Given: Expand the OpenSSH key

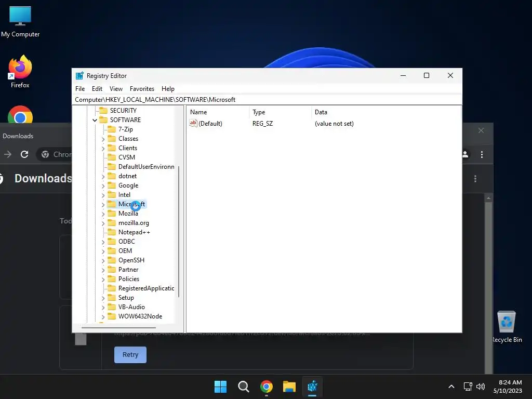Looking at the screenshot, I should (x=103, y=261).
